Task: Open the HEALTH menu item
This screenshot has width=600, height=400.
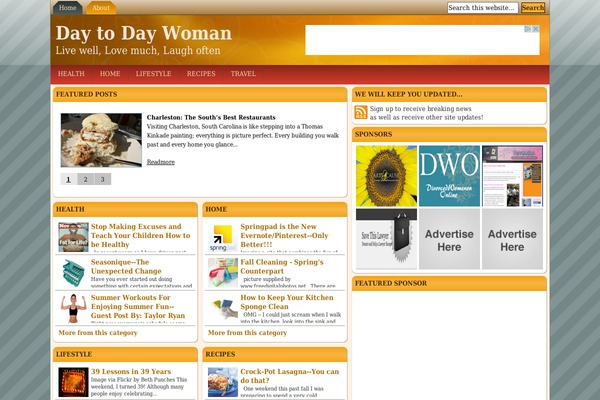Action: click(x=71, y=74)
